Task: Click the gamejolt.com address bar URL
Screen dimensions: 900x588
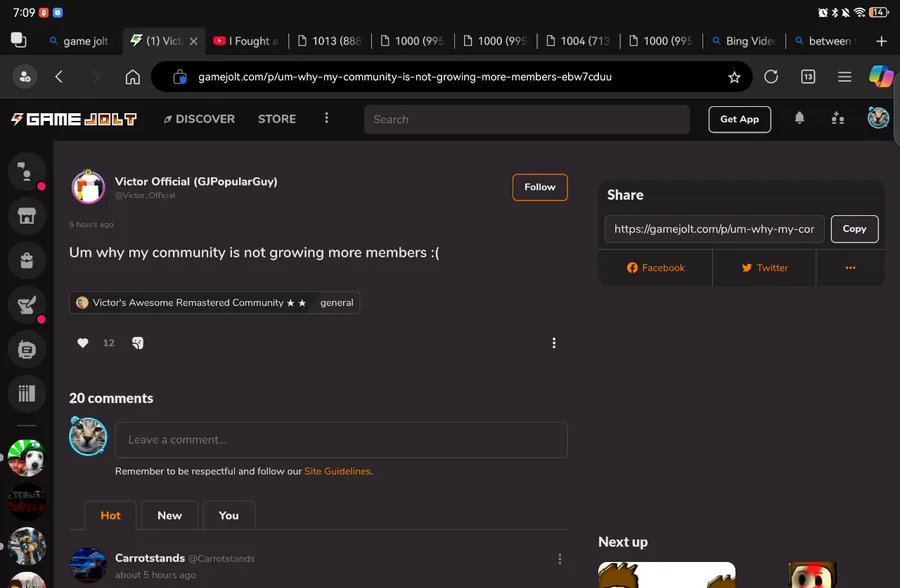Action: (405, 77)
